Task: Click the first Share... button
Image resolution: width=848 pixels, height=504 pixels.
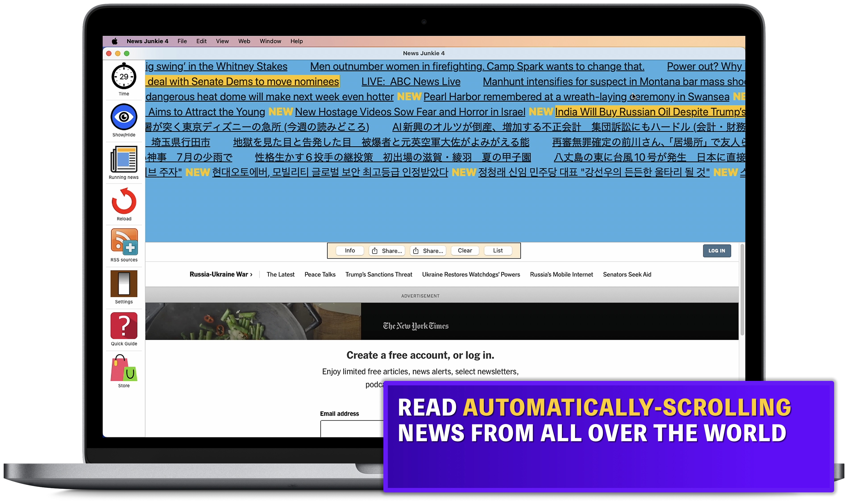Action: [387, 251]
